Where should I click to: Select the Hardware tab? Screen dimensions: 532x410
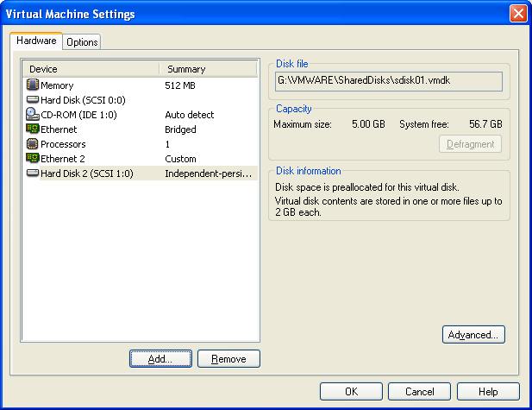click(36, 41)
